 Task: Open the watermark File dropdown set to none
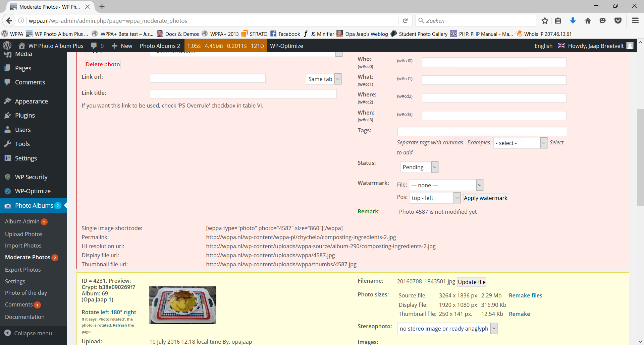445,185
